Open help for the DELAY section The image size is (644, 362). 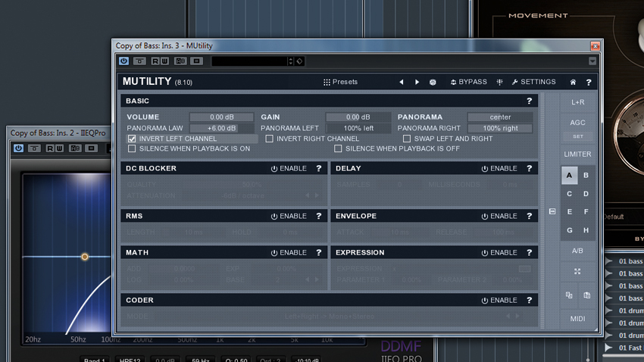[530, 168]
